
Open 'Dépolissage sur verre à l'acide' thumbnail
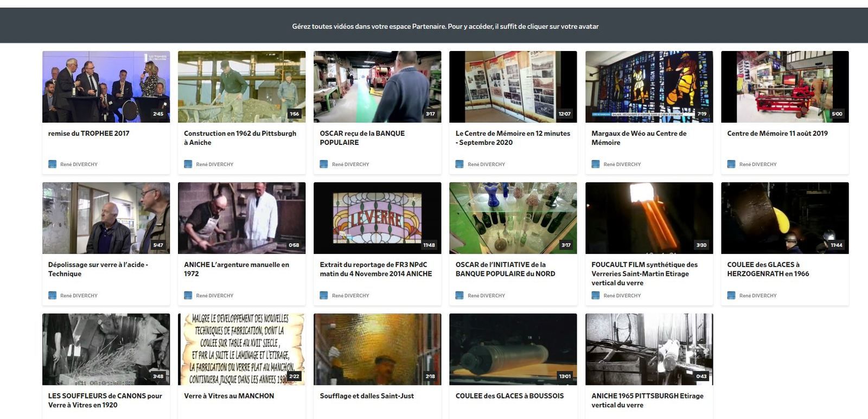click(x=106, y=218)
